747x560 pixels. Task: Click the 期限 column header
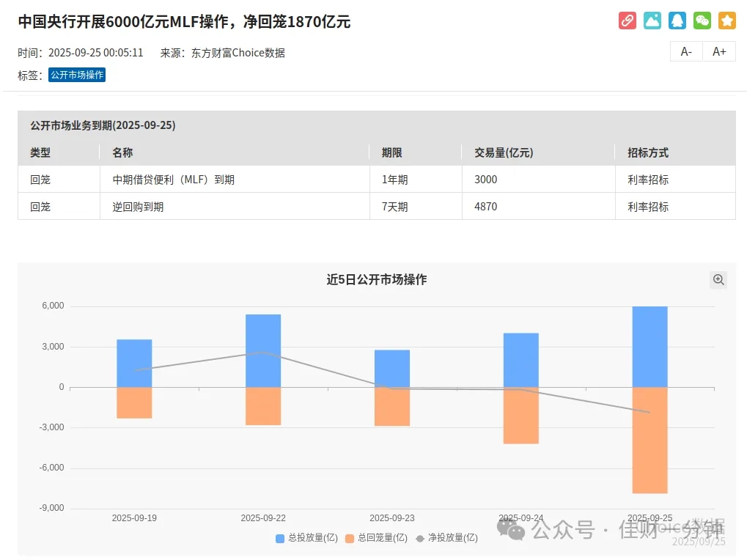[x=391, y=152]
